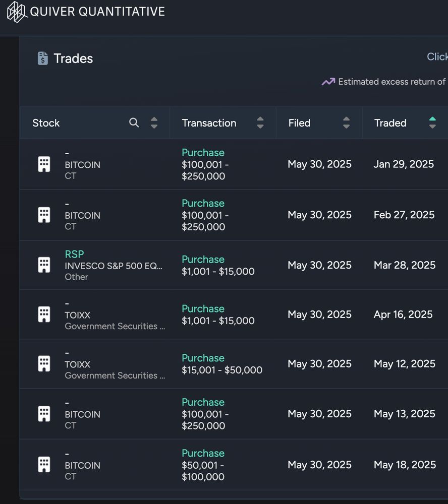This screenshot has width=448, height=504.
Task: Click the Stock column header label
Action: [46, 123]
